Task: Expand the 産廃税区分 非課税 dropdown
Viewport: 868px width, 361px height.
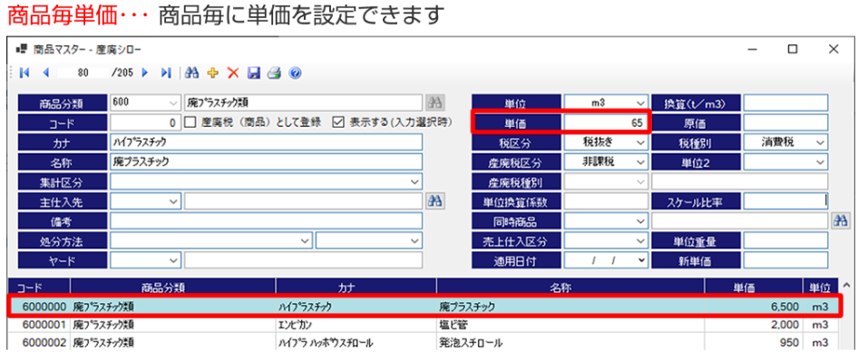Action: [x=606, y=161]
